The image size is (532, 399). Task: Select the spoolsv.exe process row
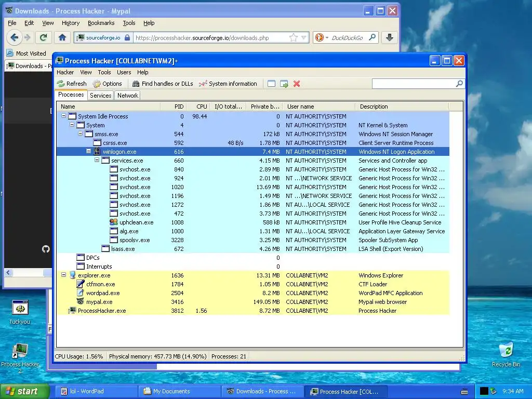[253, 240]
